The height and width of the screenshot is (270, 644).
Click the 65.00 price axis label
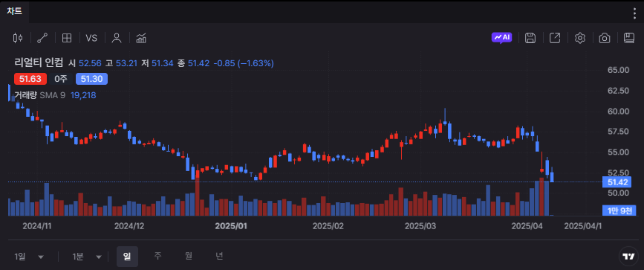click(619, 70)
